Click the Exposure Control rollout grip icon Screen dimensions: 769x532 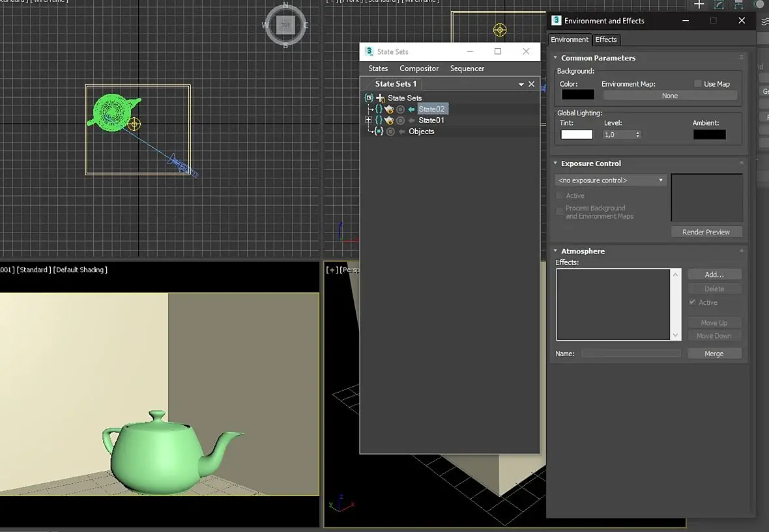coord(741,163)
